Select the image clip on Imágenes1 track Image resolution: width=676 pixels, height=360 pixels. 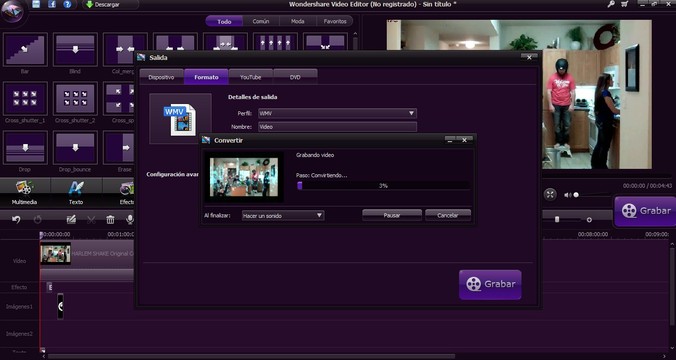(60, 307)
